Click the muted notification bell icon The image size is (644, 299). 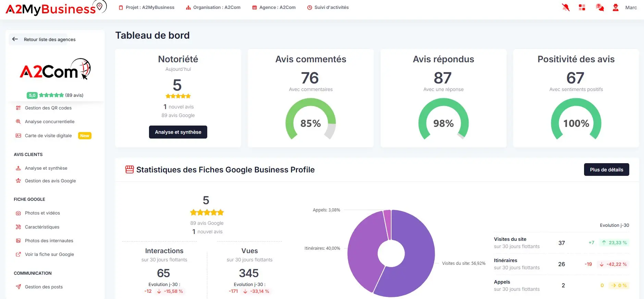[566, 7]
